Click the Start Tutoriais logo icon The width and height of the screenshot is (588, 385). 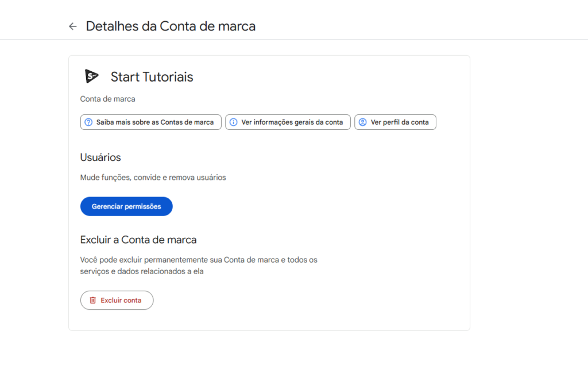click(91, 76)
